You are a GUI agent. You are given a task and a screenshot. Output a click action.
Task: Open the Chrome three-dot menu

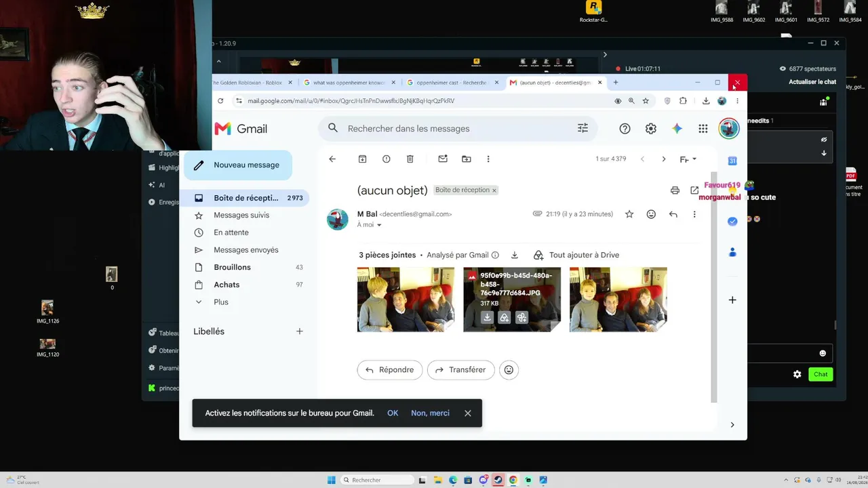tap(737, 101)
